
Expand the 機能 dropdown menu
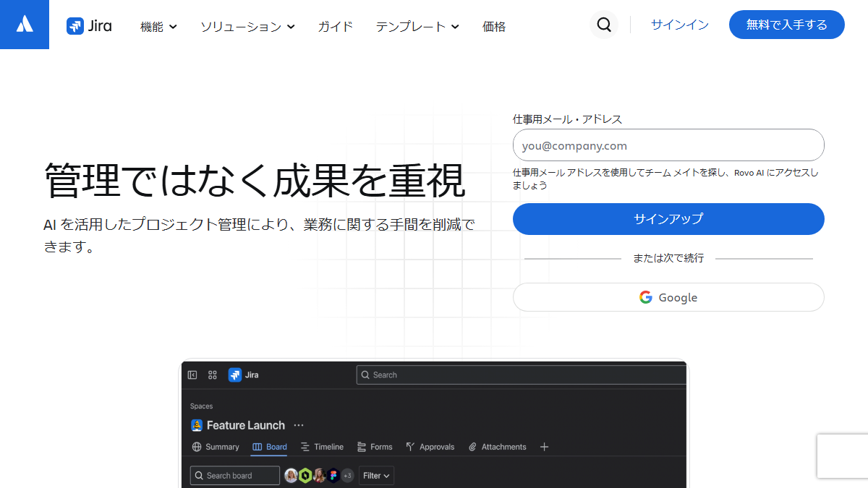158,27
